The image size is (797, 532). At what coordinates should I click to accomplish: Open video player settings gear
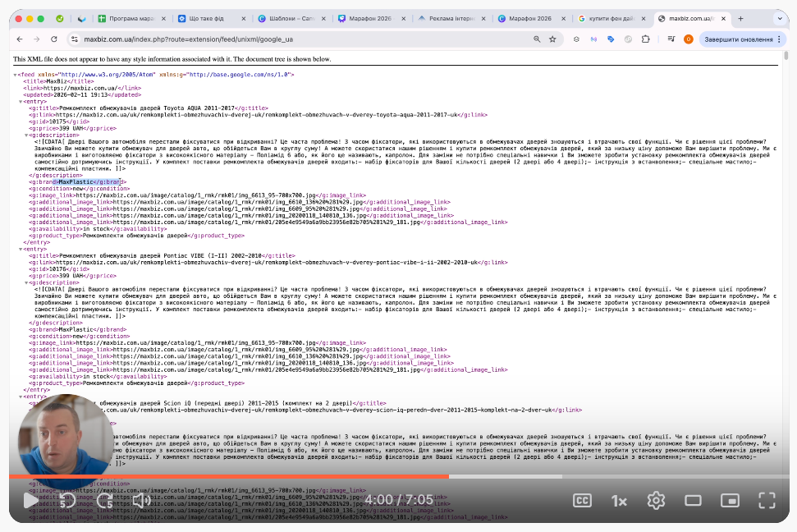(656, 501)
